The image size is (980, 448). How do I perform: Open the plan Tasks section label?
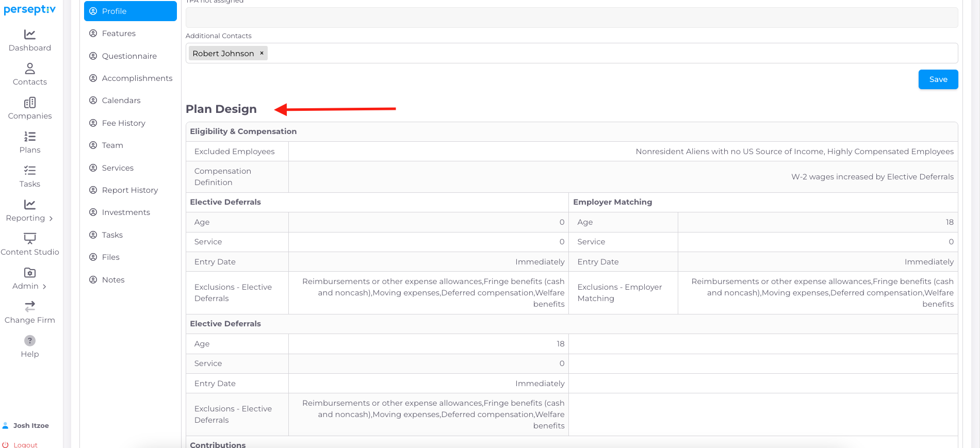pos(112,235)
